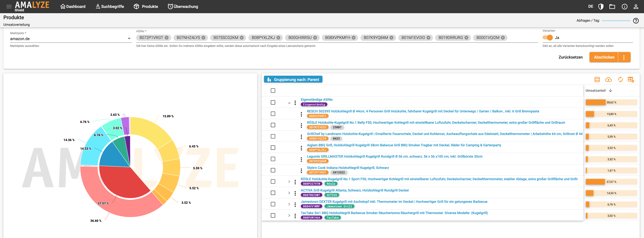The height and width of the screenshot is (238, 644).
Task: Click the AMALYZE Shield logo
Action: pos(32,6)
